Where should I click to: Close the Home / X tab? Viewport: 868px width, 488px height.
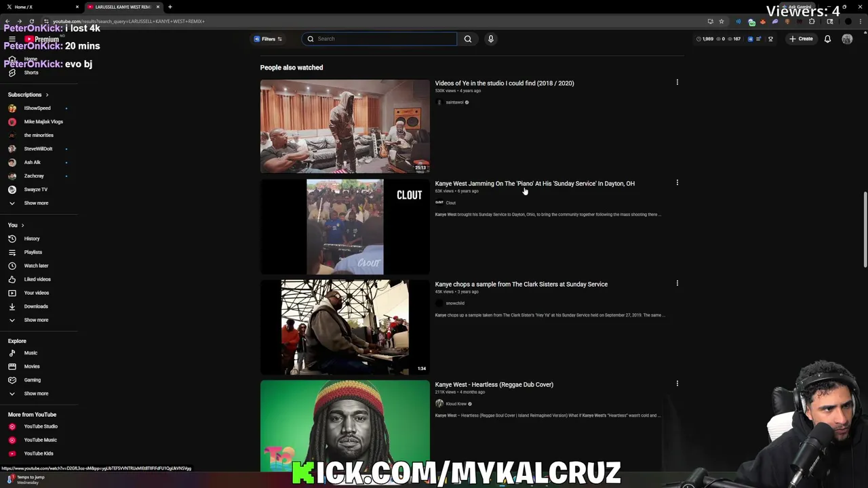click(77, 7)
